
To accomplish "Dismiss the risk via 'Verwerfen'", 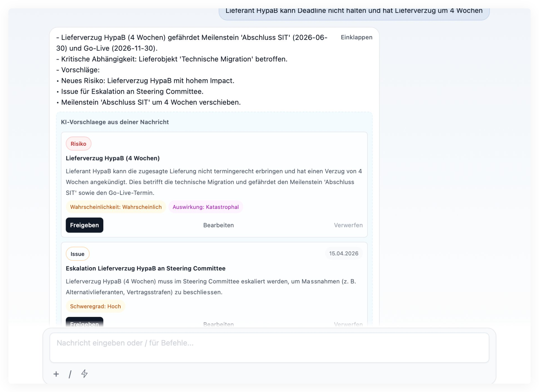I will click(348, 225).
